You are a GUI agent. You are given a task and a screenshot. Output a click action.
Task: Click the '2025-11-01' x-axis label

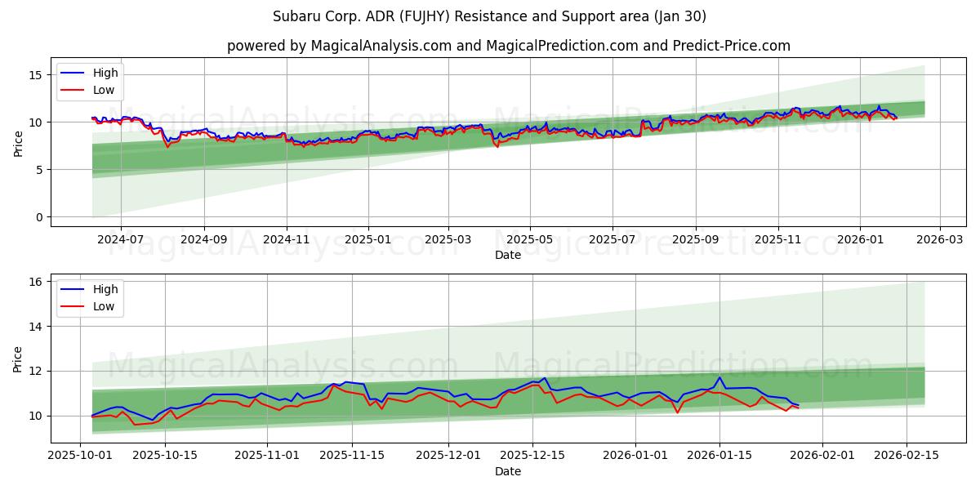tap(267, 456)
